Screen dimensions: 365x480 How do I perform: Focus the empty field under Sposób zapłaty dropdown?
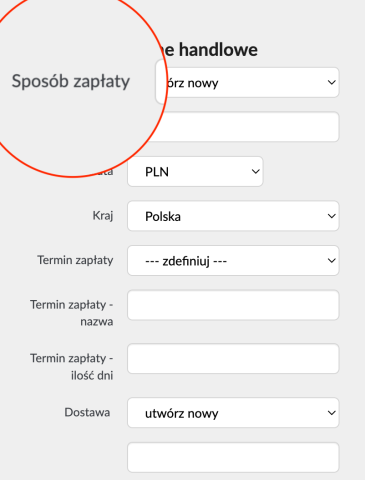coord(247,127)
